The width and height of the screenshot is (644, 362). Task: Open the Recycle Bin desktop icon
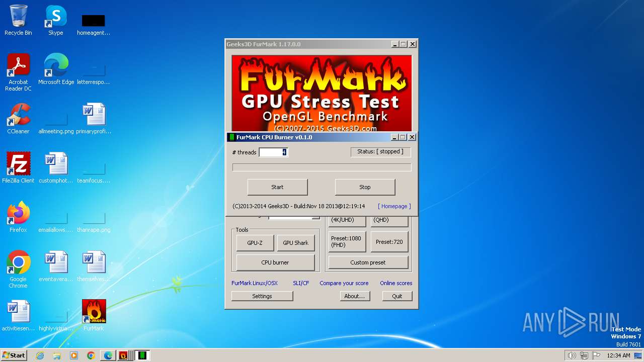coord(18,20)
